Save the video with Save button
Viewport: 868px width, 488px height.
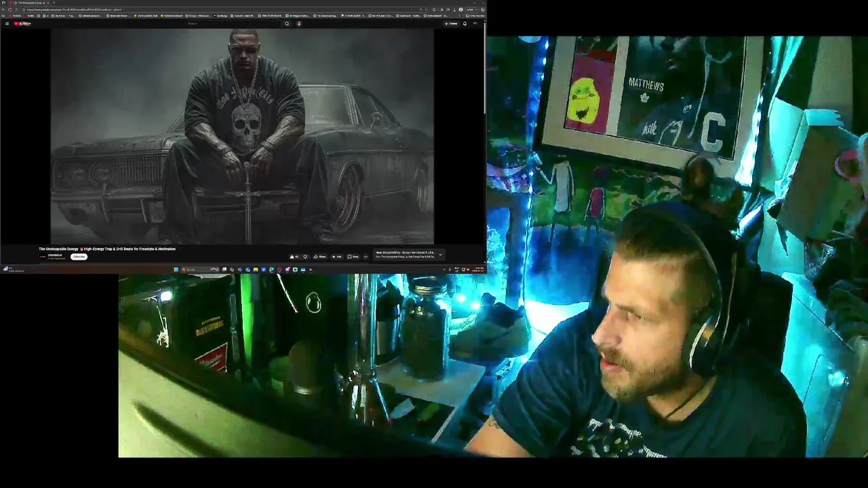coord(353,257)
